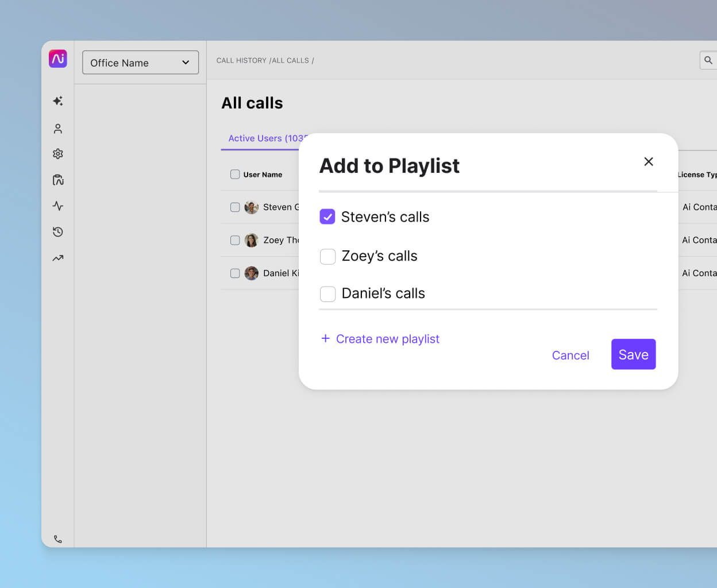
Task: Open the search magnifier in top right
Action: tap(708, 60)
